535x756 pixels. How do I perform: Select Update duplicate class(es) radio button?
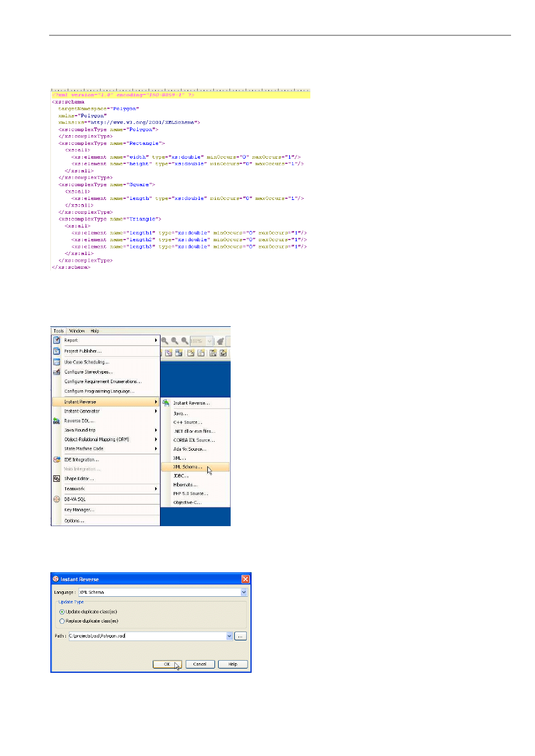(62, 612)
